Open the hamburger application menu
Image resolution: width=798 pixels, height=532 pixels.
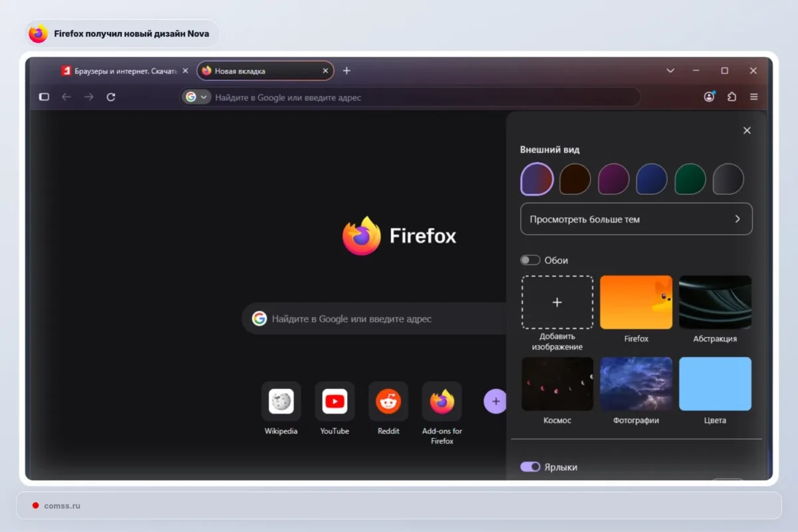(754, 97)
